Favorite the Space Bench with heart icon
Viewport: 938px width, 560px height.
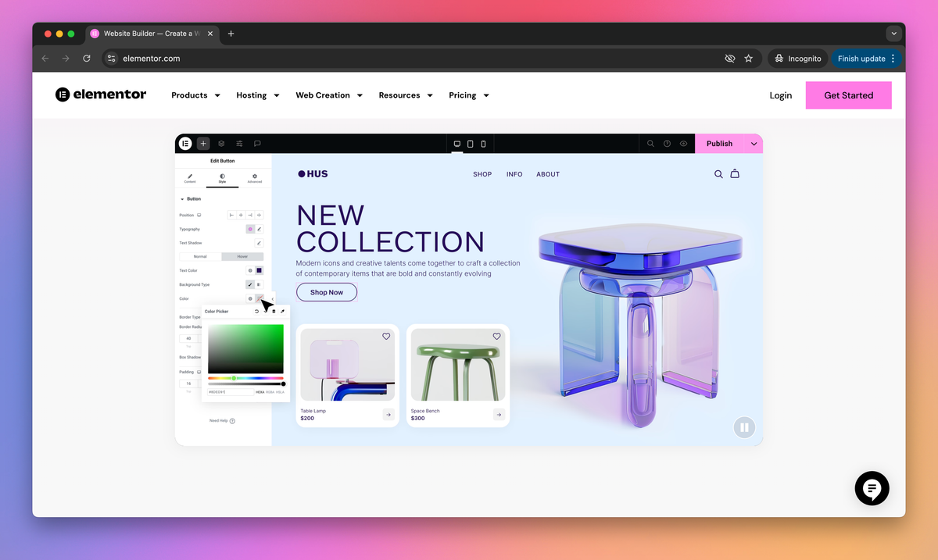coord(496,337)
